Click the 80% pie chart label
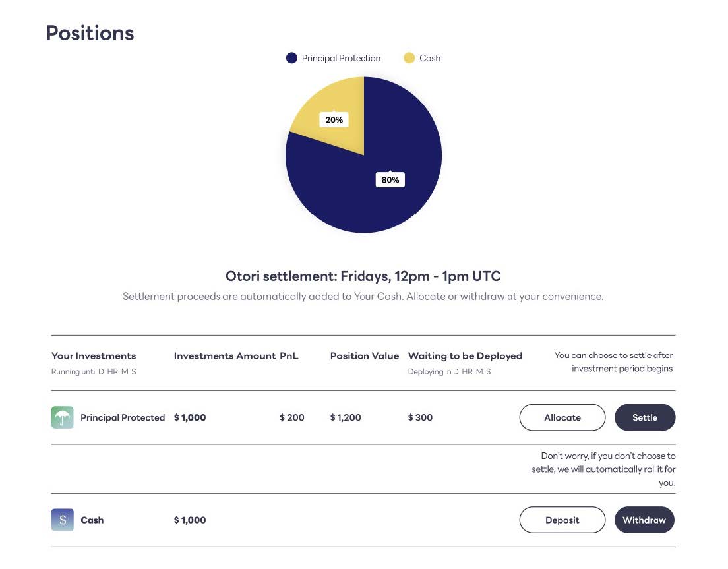The image size is (728, 569). [x=390, y=179]
